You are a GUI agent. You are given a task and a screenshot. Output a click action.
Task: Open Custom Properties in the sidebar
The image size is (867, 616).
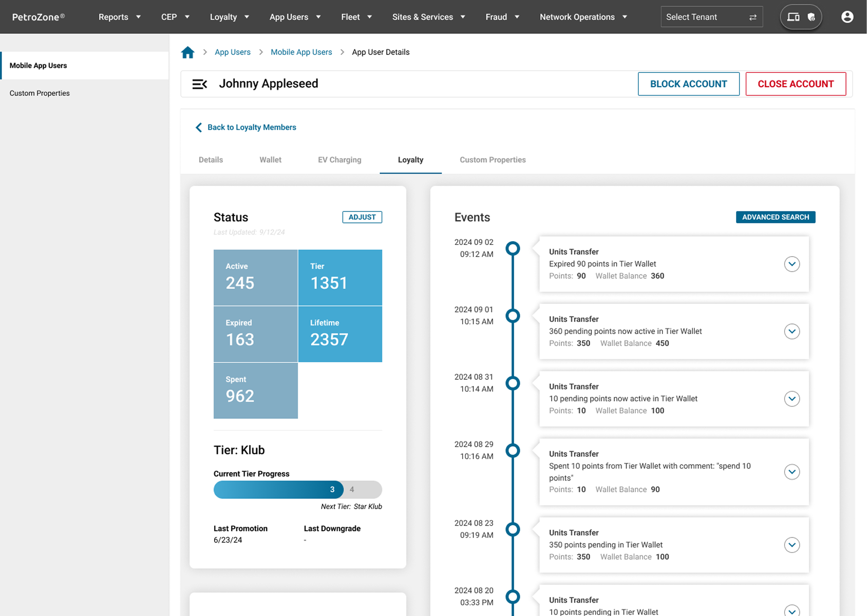point(40,93)
